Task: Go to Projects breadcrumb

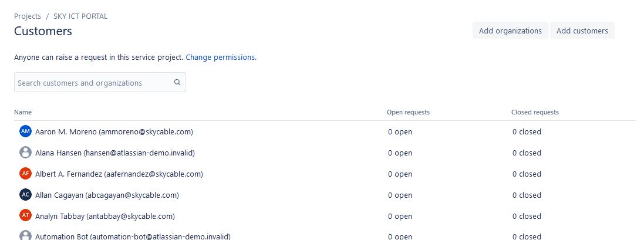Action: click(28, 16)
